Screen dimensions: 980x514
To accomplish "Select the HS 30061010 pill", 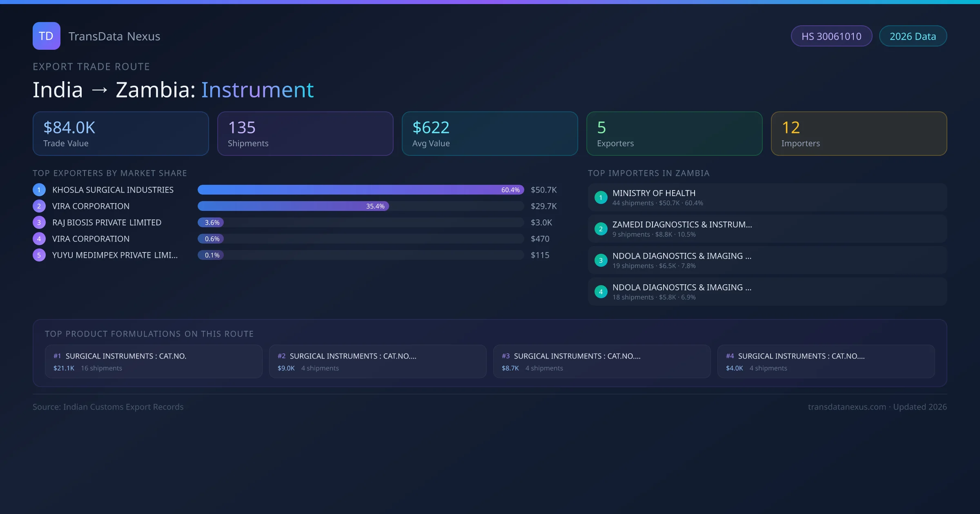I will (x=831, y=36).
